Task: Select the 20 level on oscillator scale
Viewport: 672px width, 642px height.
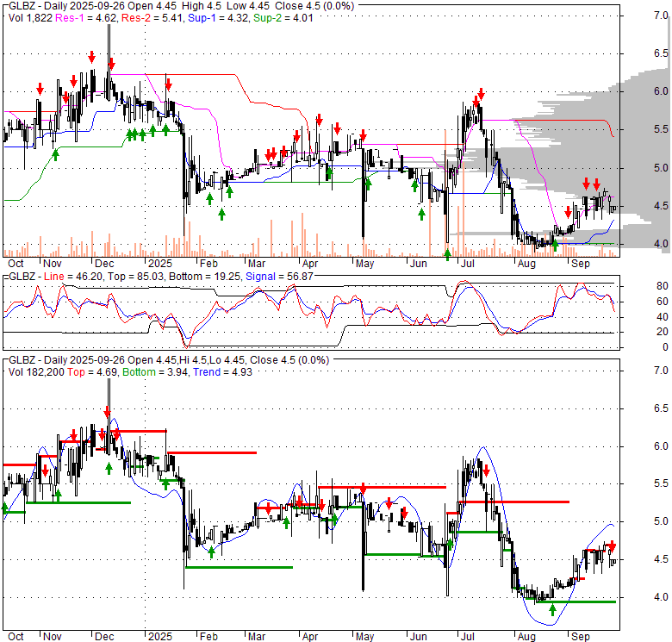Action: click(663, 332)
